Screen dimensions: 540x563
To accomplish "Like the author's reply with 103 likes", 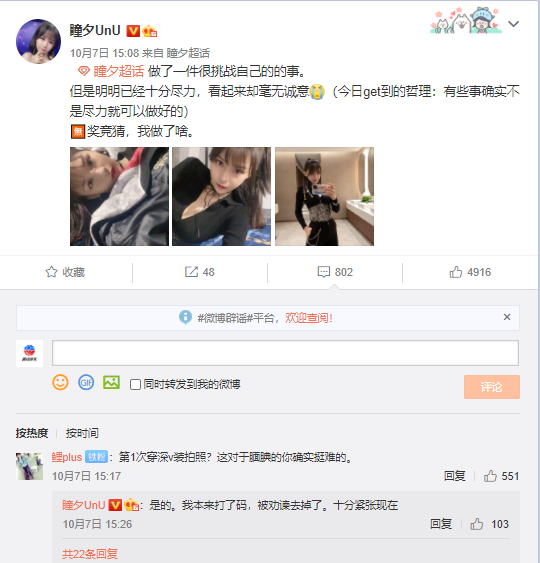I will point(490,524).
